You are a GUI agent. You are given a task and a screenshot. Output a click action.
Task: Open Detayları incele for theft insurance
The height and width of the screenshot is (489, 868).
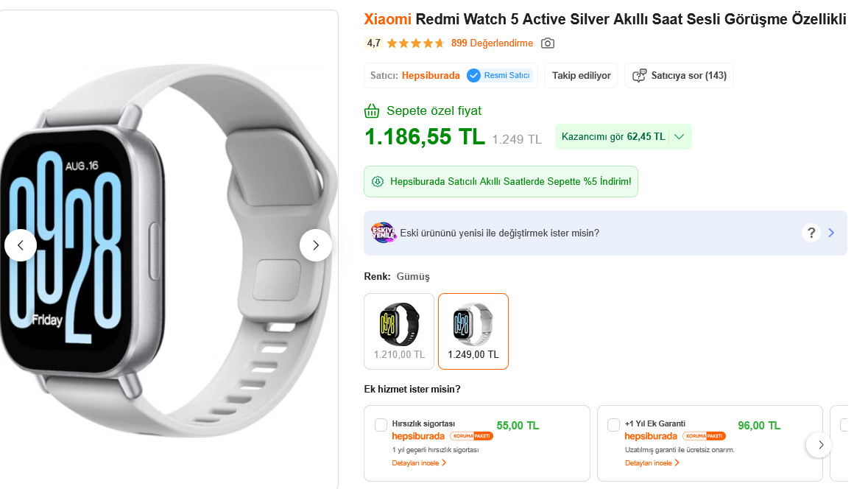[x=419, y=463]
